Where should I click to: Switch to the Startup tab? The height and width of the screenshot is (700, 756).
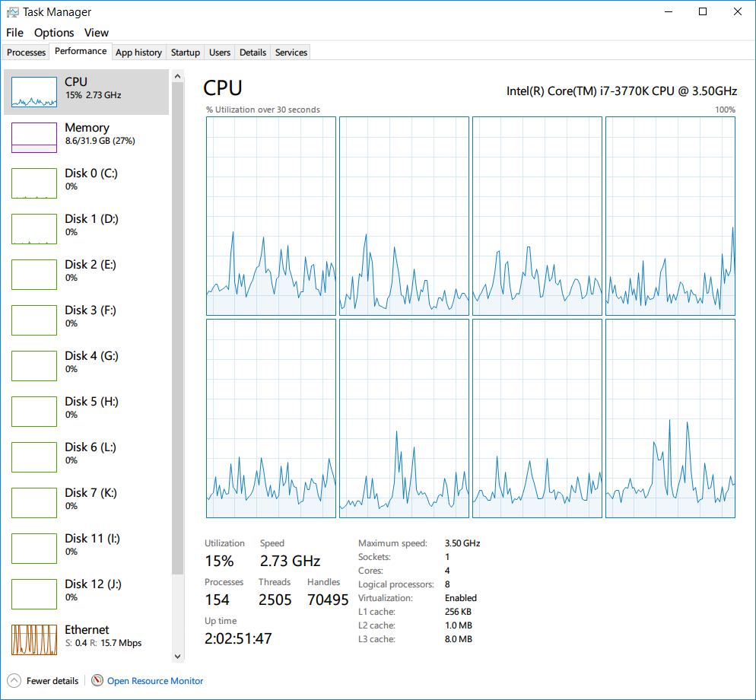click(185, 52)
